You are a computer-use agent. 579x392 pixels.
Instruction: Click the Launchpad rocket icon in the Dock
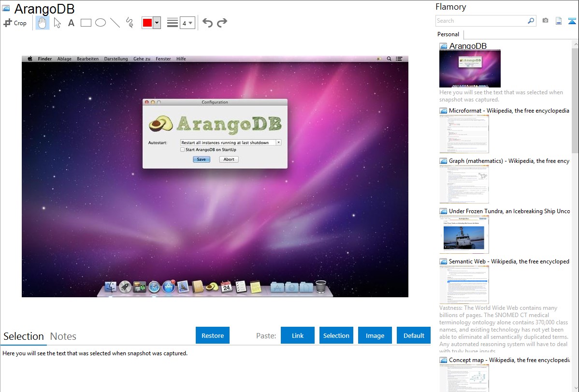(125, 286)
